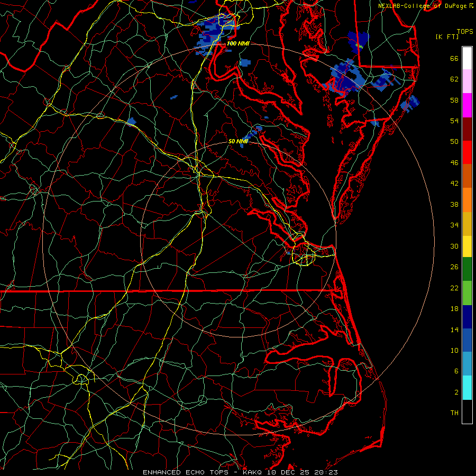The width and height of the screenshot is (476, 476).
Task: Click the magenta 58 legend color band
Action: click(467, 105)
